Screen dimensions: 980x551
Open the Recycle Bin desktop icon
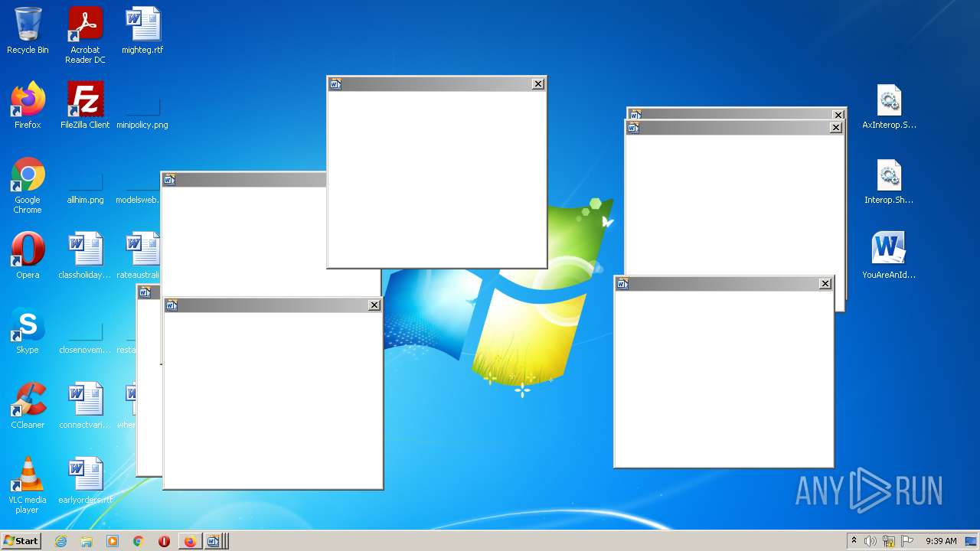pos(28,31)
